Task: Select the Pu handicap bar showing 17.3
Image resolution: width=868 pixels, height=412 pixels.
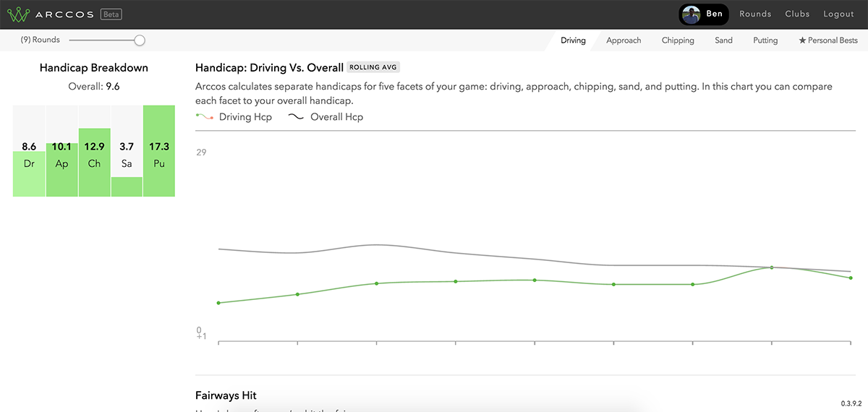Action: click(x=159, y=151)
